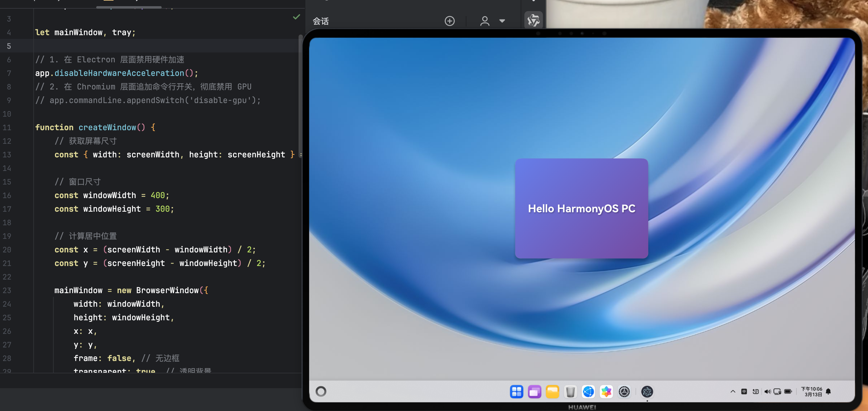The image size is (868, 411).
Task: Click the circle home button in taskbar
Action: pyautogui.click(x=321, y=392)
